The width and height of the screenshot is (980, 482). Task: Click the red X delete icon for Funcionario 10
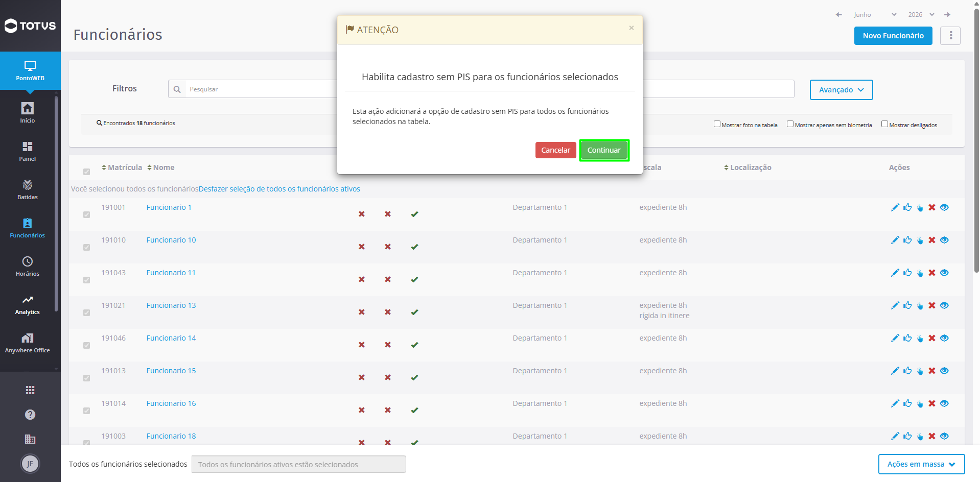[x=932, y=240]
